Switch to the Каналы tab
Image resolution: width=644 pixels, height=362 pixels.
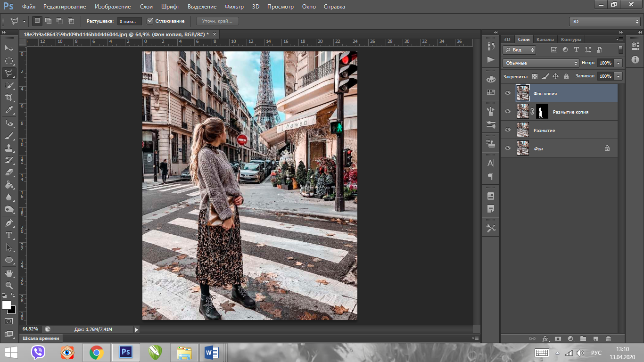(x=545, y=39)
